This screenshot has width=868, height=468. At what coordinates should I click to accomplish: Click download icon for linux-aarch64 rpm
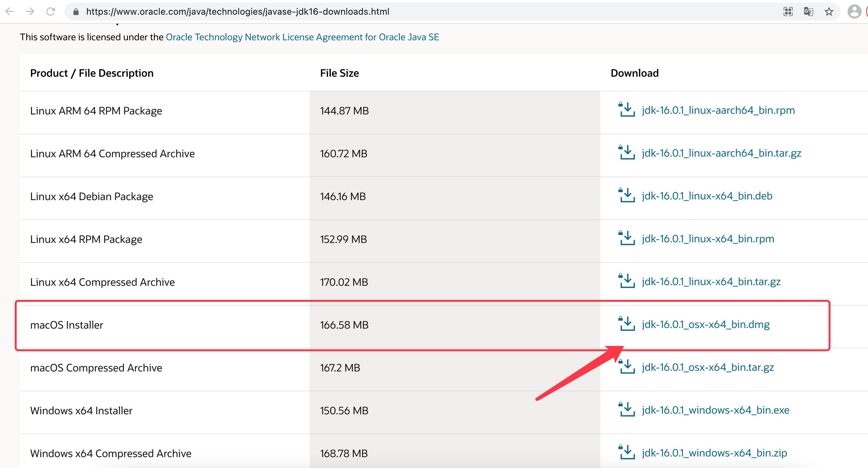click(x=626, y=110)
